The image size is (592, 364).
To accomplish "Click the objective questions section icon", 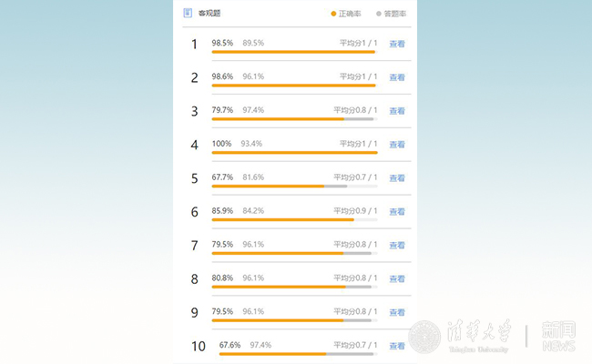I will point(188,13).
